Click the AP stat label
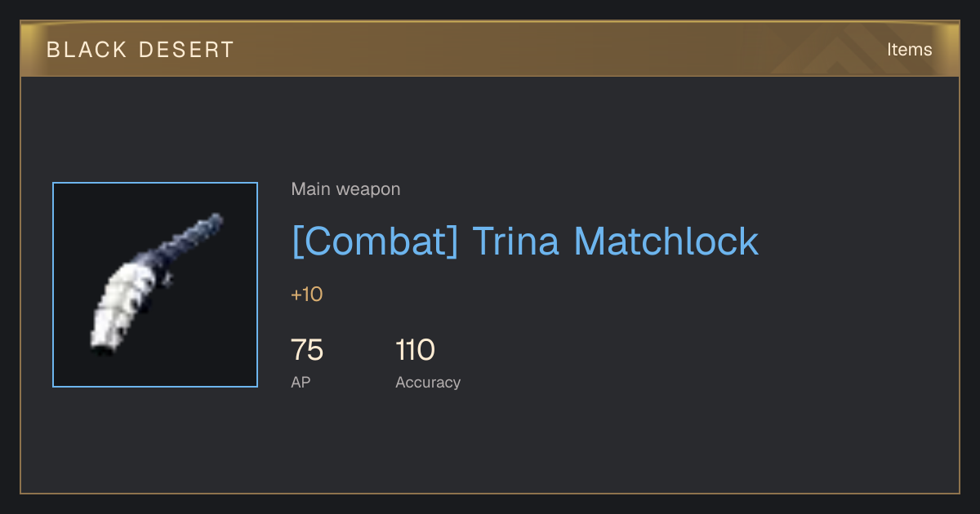980x514 pixels. tap(301, 382)
